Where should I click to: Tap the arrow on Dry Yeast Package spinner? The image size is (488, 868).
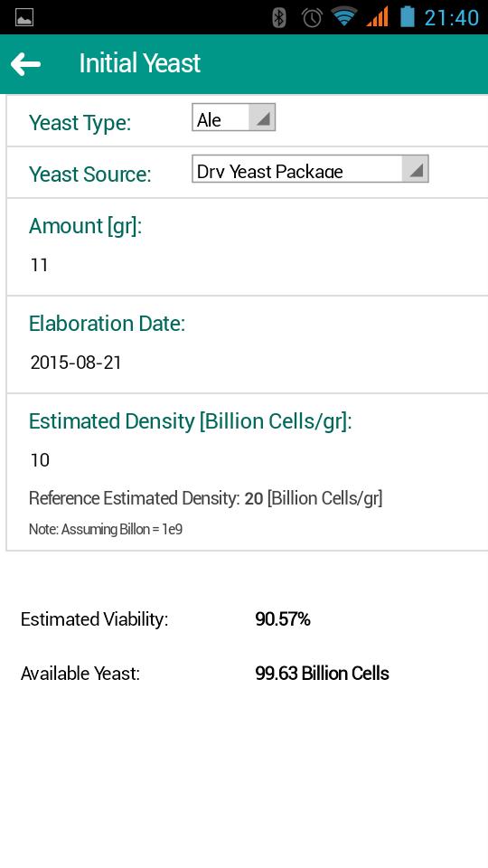416,169
